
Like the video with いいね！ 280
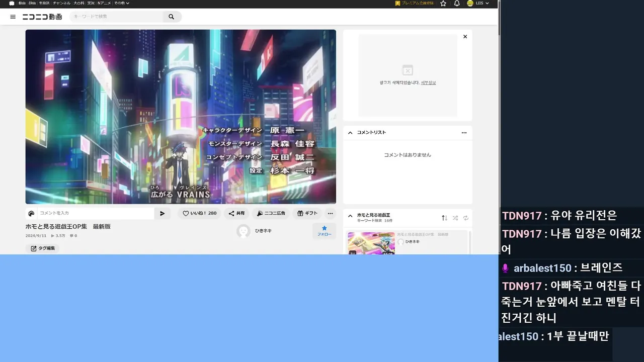coord(199,213)
